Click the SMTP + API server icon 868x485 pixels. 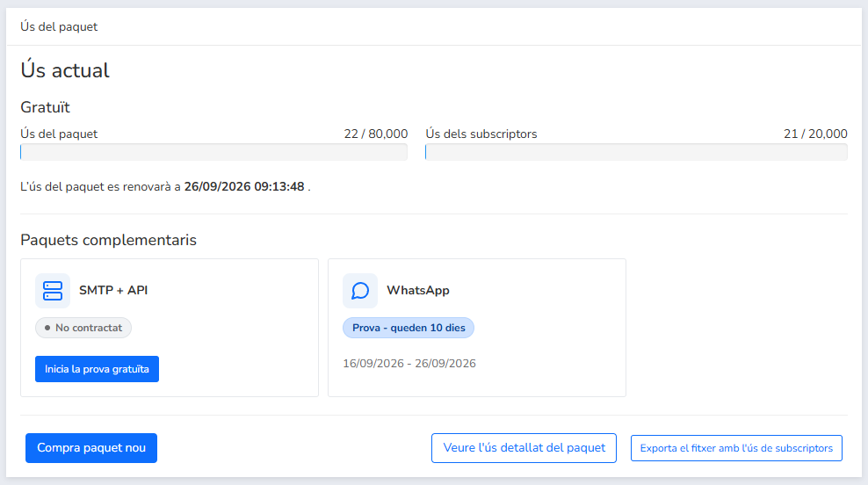point(53,291)
